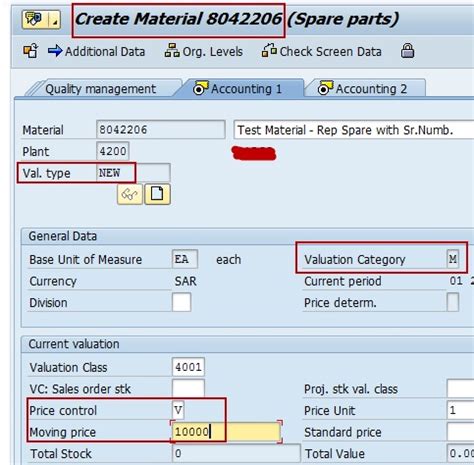Switch to Quality management tab
The width and height of the screenshot is (474, 465).
(100, 89)
